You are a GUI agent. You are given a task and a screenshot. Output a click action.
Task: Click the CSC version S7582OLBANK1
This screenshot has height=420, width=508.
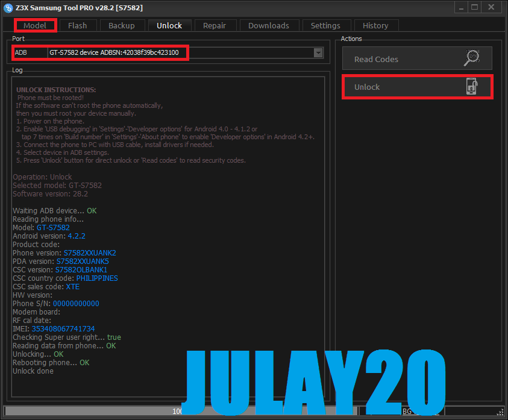(81, 270)
